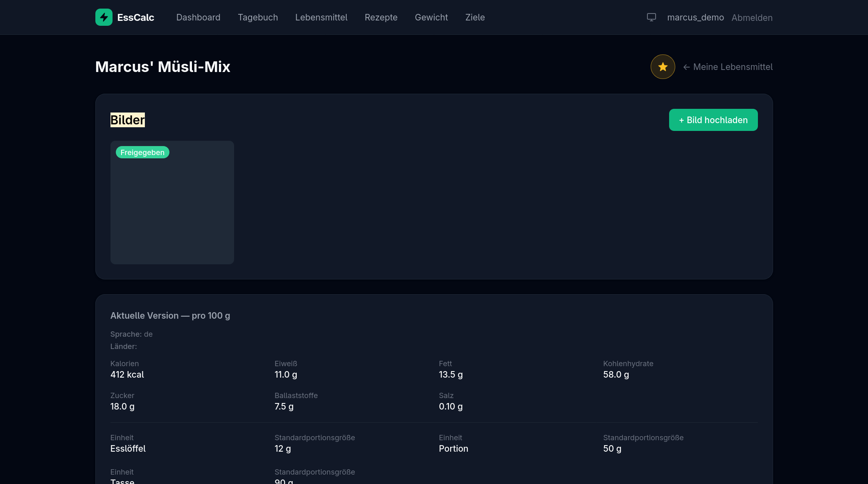Click the Salz value 0.10 g
The height and width of the screenshot is (484, 868).
point(451,406)
